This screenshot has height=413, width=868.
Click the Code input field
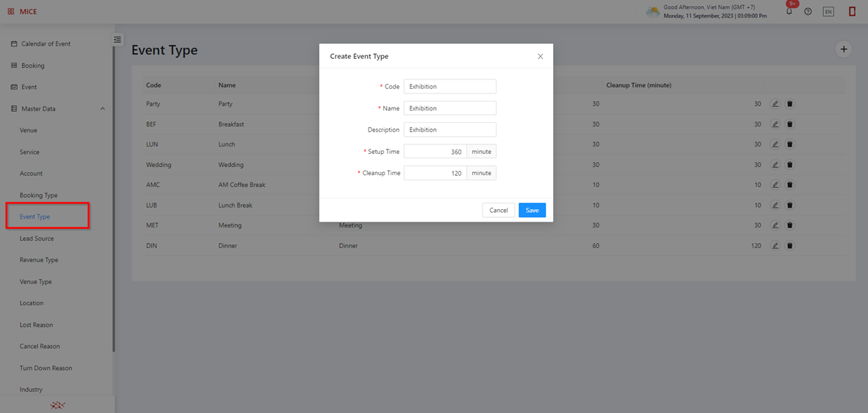(449, 87)
